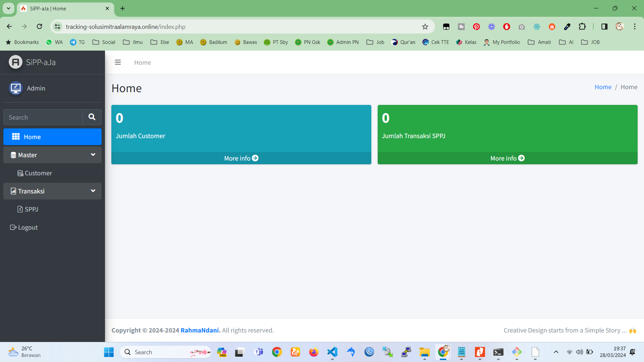Click the Home link in top navbar
Viewport: 644px width, 362px height.
click(x=143, y=62)
